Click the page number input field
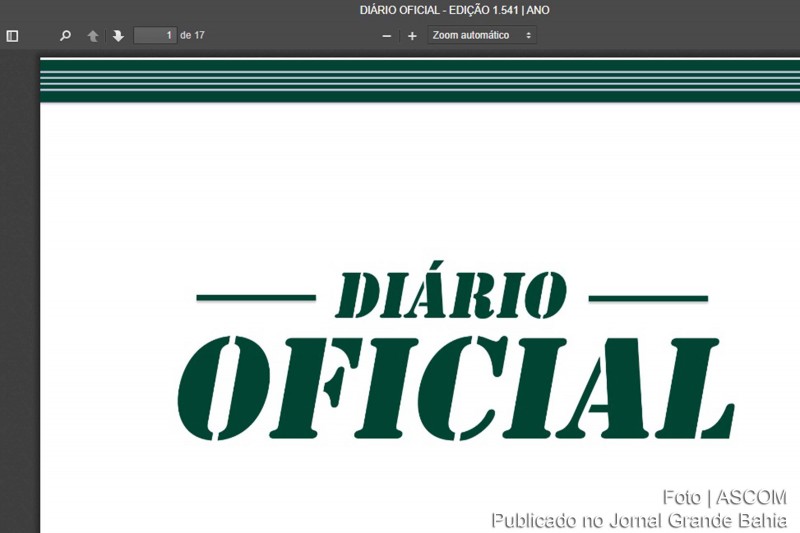This screenshot has height=533, width=800. pyautogui.click(x=155, y=35)
